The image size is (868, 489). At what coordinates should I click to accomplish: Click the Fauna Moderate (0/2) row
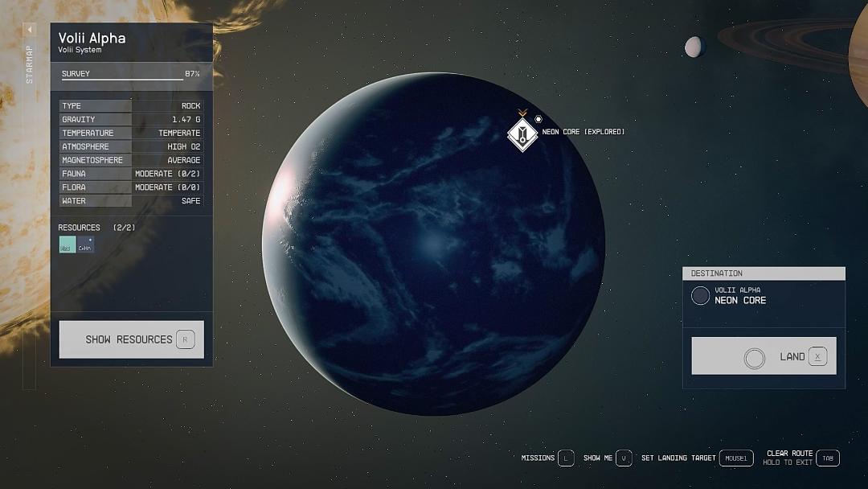[131, 174]
